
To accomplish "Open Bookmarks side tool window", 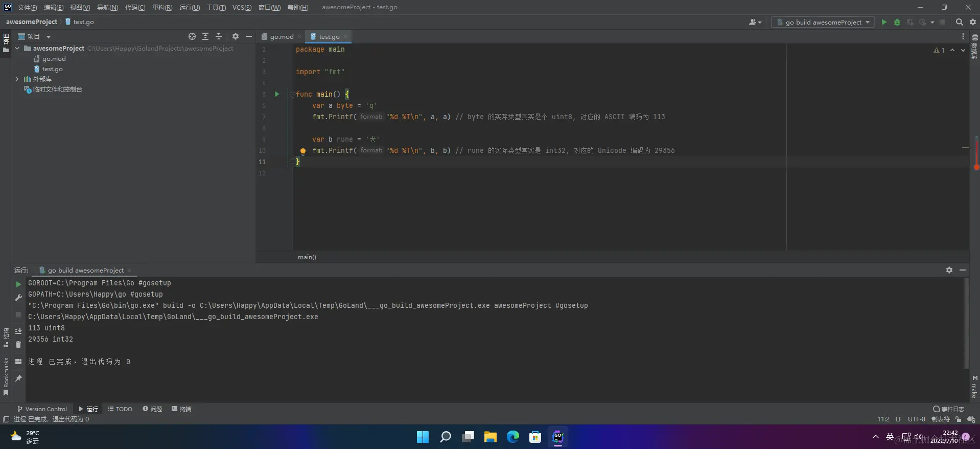I will click(x=6, y=376).
